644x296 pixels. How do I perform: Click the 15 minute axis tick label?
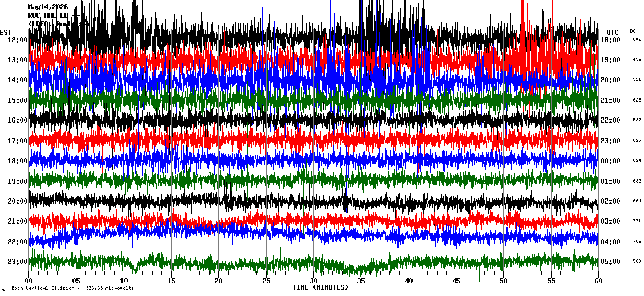pyautogui.click(x=172, y=281)
